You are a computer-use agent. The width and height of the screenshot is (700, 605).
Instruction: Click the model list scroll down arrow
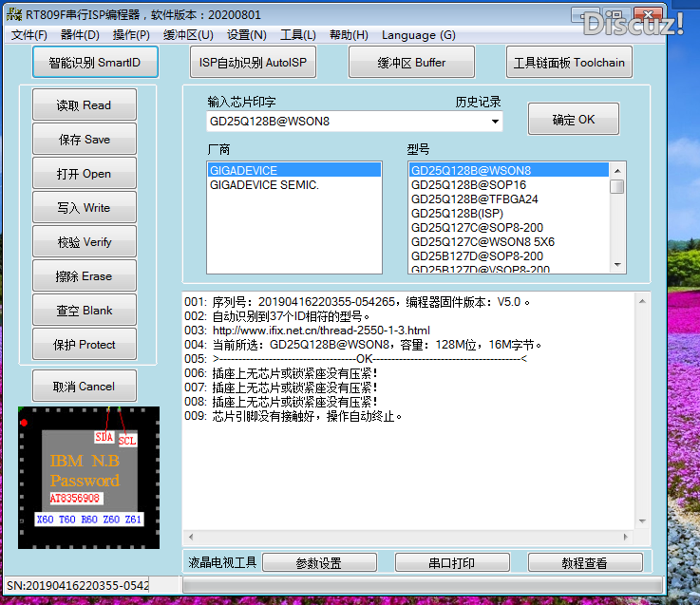(617, 265)
